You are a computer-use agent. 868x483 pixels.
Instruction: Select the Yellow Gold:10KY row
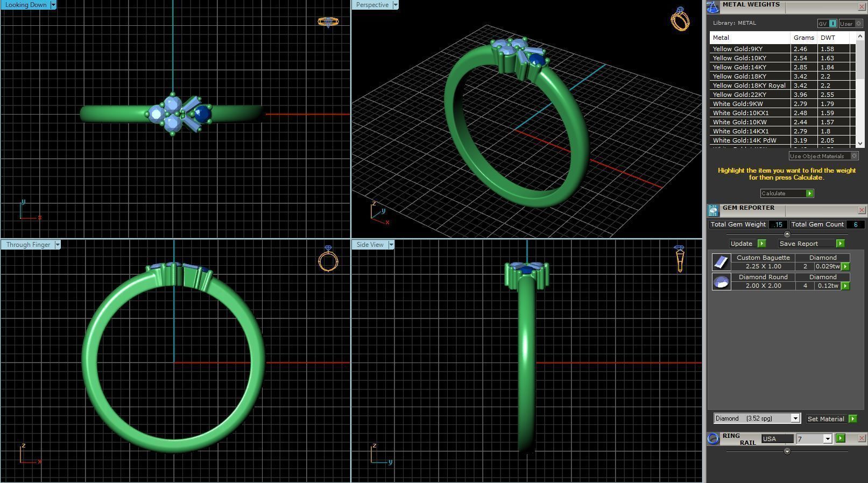(782, 58)
